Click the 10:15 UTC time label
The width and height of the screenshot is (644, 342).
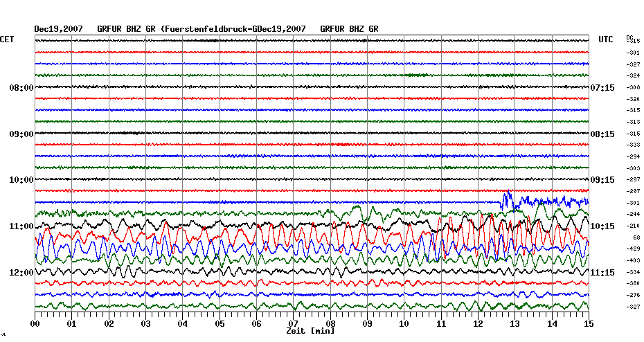tap(602, 226)
